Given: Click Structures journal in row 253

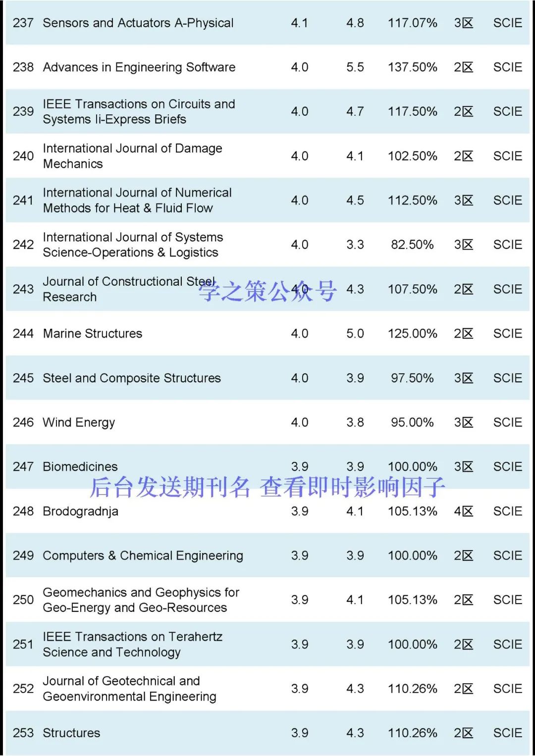Looking at the screenshot, I should [71, 733].
